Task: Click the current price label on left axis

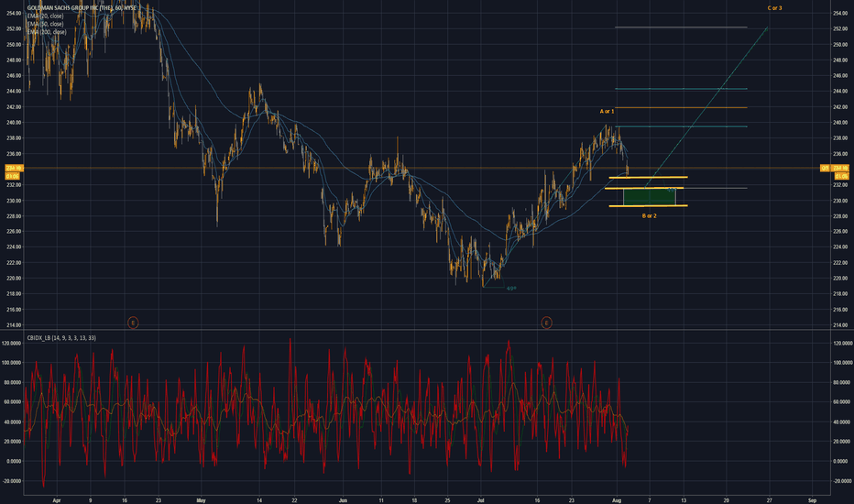Action: click(x=14, y=168)
